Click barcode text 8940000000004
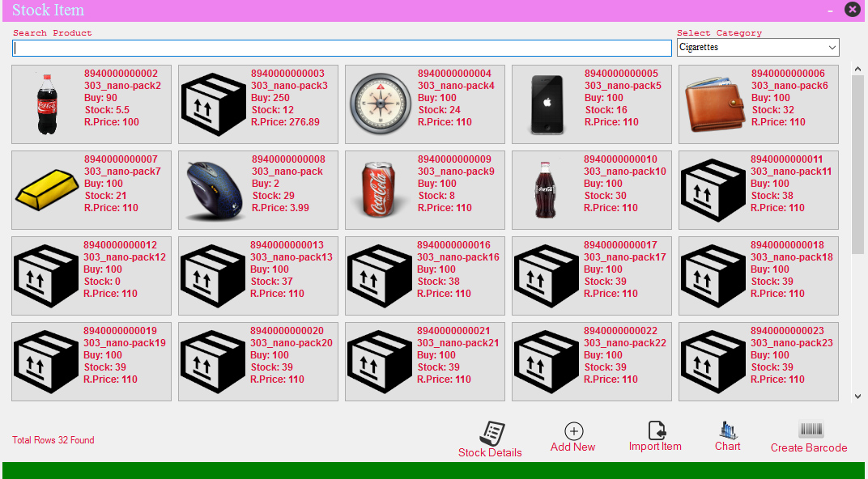 coord(454,74)
